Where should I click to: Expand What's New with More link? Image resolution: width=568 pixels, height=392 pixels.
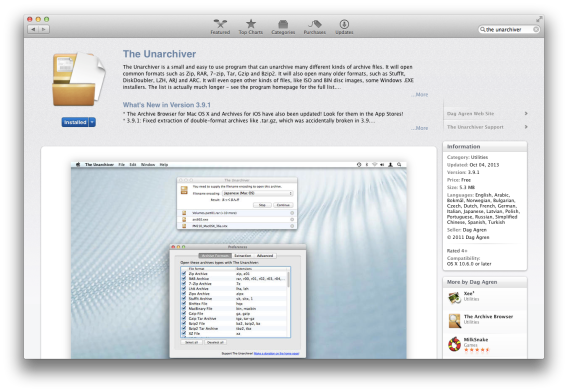(x=419, y=128)
